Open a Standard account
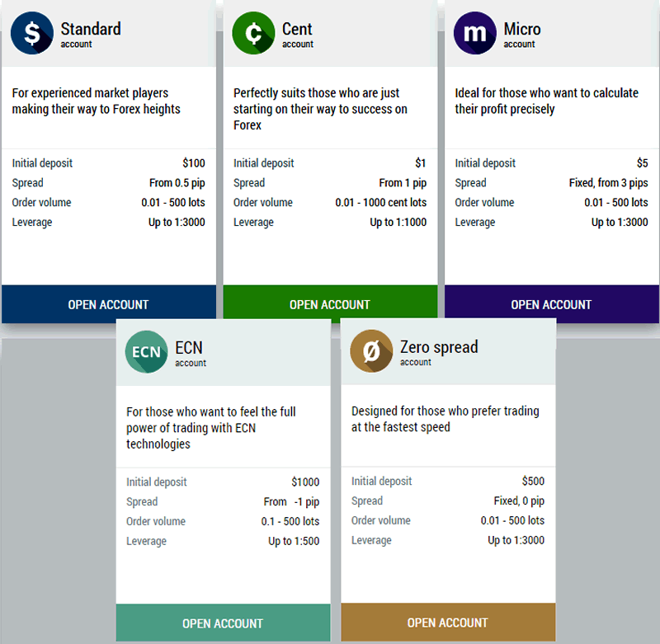 pos(108,304)
